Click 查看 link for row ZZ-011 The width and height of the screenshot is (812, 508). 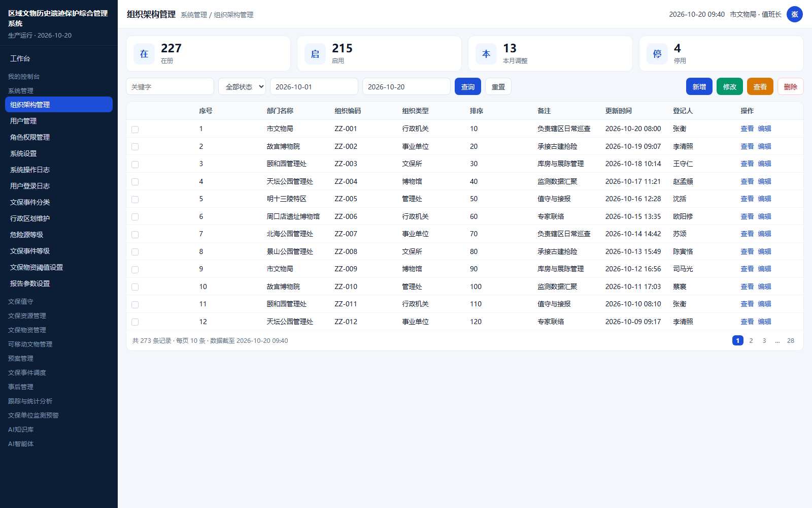coord(747,304)
